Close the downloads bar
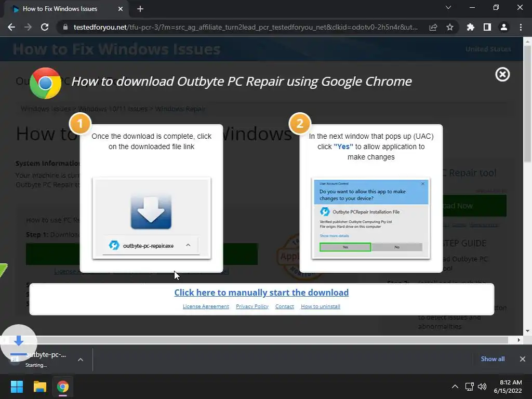This screenshot has width=532, height=399. [x=523, y=359]
